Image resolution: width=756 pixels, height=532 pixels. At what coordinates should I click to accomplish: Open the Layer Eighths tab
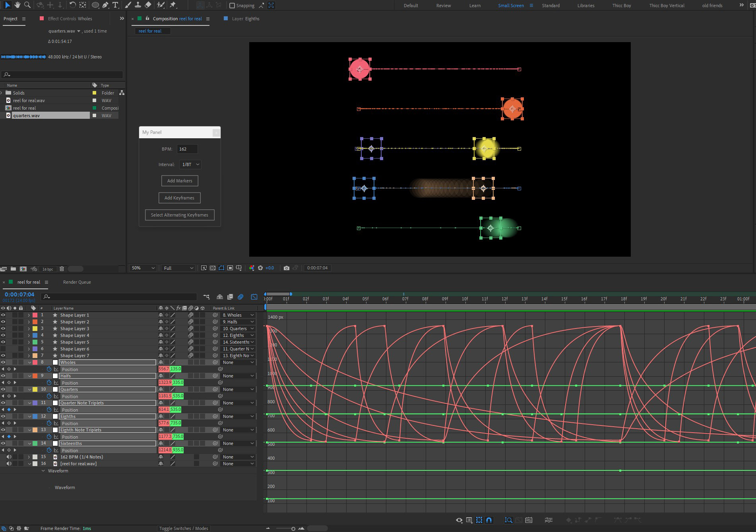coord(246,19)
